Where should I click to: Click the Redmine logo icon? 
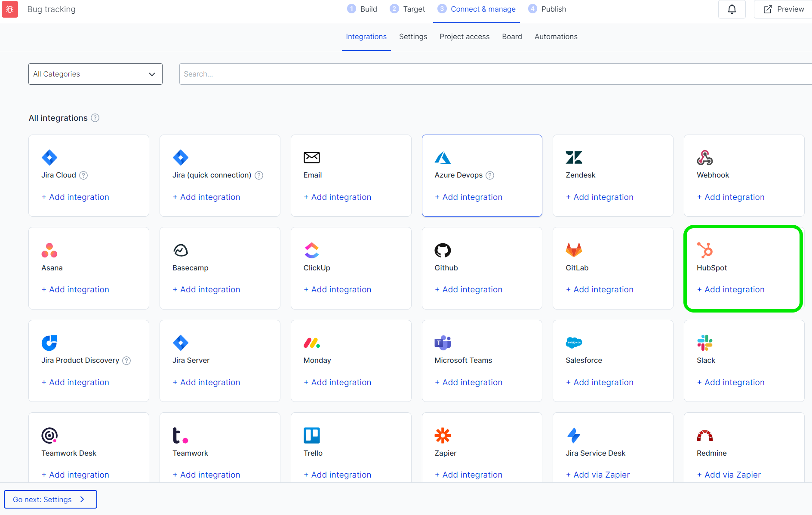click(x=705, y=435)
